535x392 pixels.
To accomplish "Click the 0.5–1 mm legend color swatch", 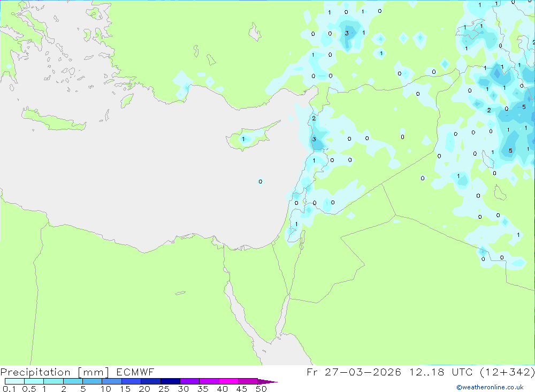I will tap(34, 381).
